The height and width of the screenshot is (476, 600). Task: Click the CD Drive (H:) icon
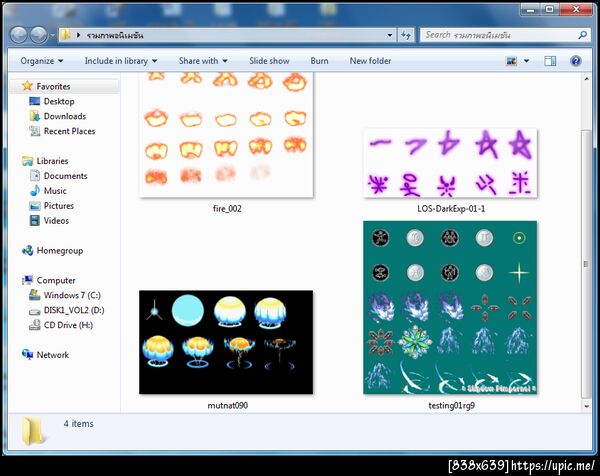pyautogui.click(x=35, y=325)
